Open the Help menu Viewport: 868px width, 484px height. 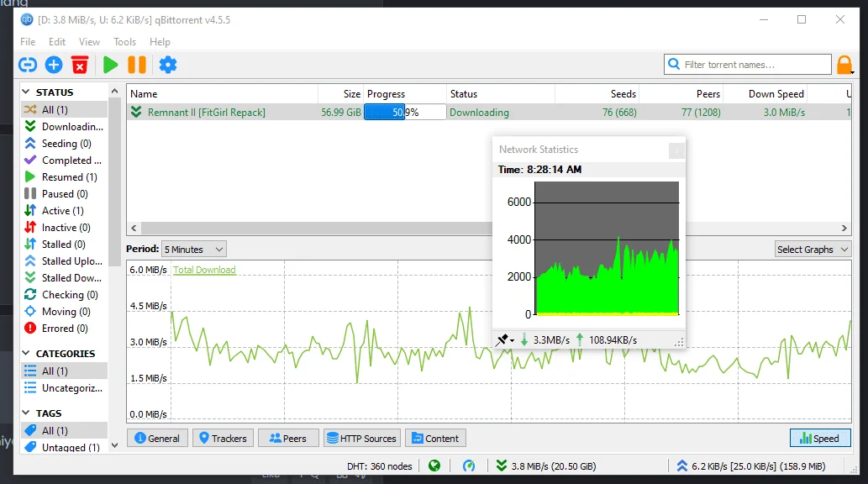pos(160,41)
